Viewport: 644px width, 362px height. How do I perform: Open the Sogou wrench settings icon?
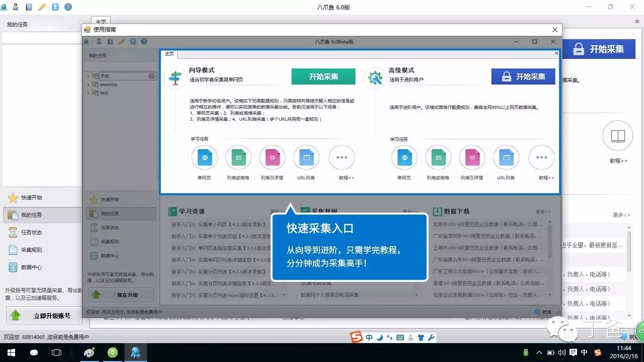431,337
